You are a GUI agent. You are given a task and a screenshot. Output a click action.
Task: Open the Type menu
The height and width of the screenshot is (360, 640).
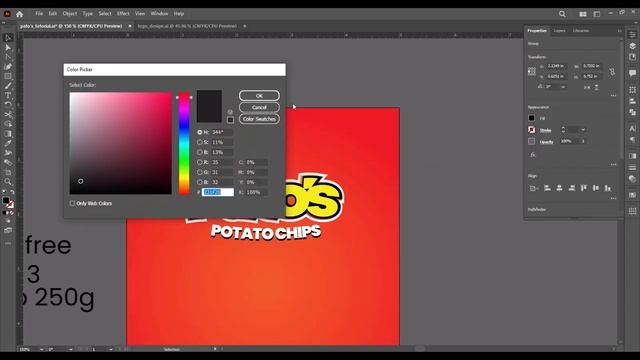click(88, 13)
